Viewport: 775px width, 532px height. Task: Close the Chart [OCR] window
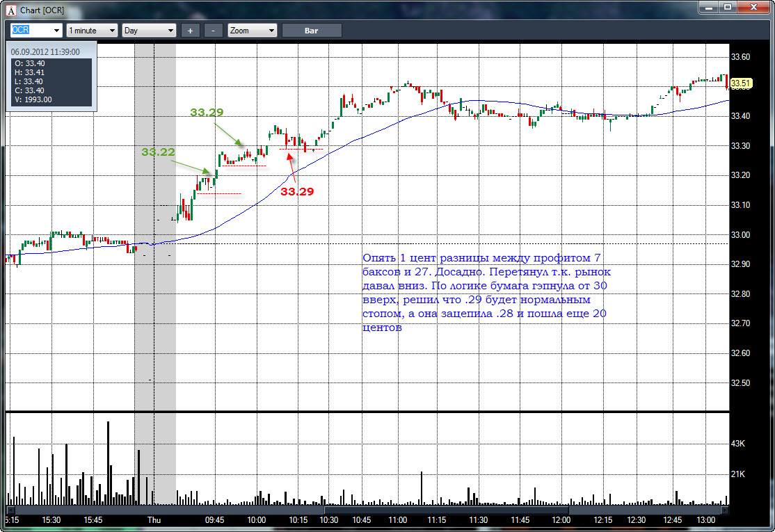point(753,8)
